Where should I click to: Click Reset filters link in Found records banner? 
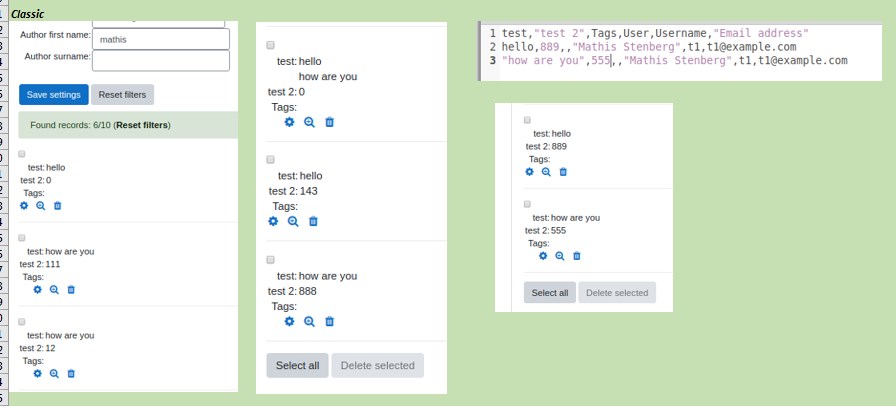point(143,125)
